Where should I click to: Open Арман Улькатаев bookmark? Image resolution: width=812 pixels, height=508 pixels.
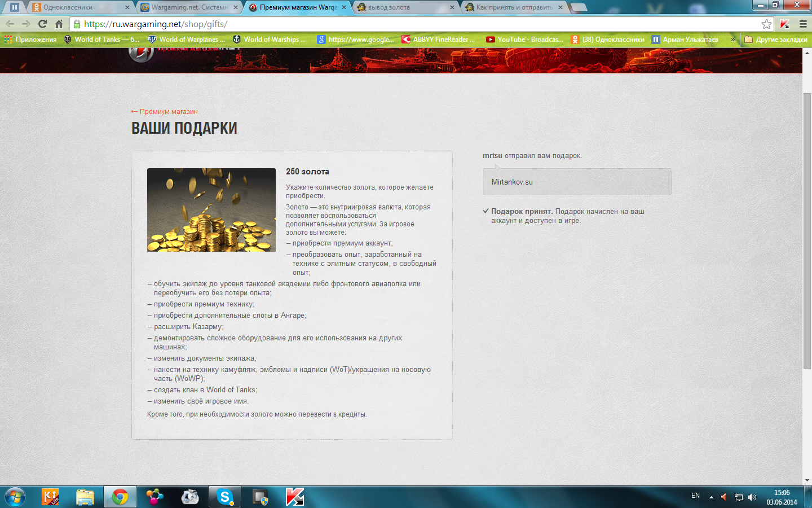[685, 40]
